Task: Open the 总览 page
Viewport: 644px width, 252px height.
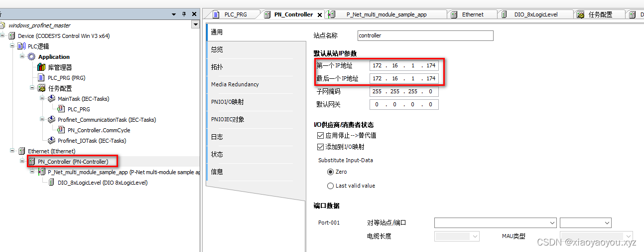Action: coord(256,49)
